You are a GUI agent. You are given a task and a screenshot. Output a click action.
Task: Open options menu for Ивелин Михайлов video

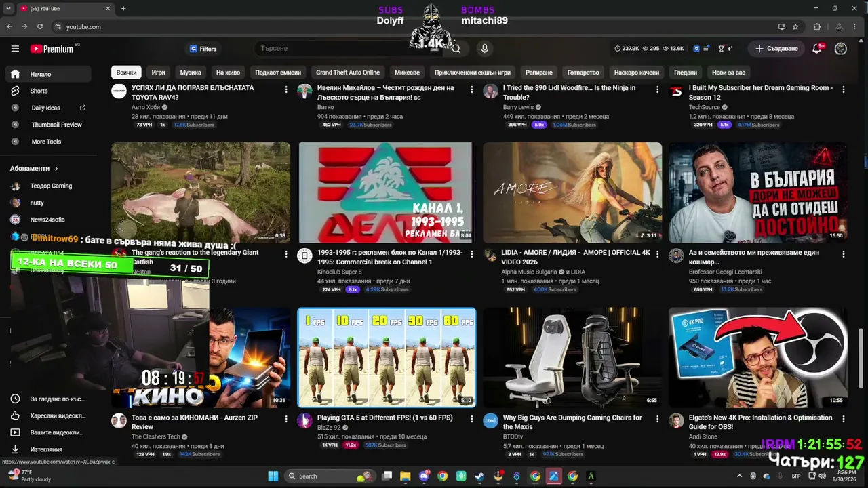(472, 89)
